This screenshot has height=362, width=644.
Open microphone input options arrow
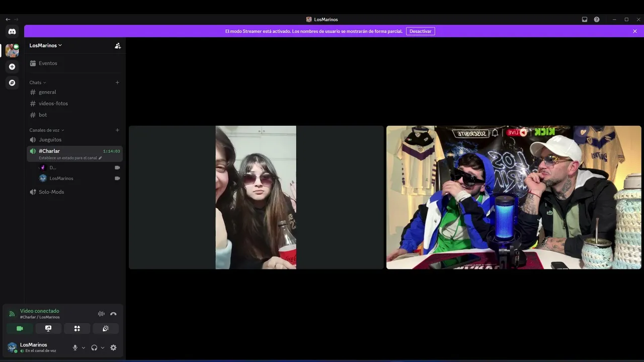coord(84,348)
